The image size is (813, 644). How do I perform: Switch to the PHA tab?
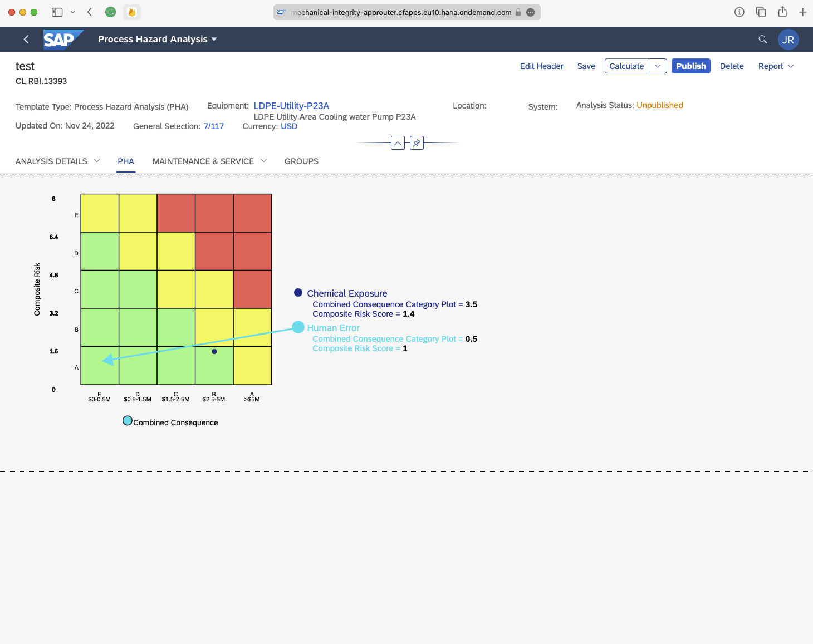(126, 161)
